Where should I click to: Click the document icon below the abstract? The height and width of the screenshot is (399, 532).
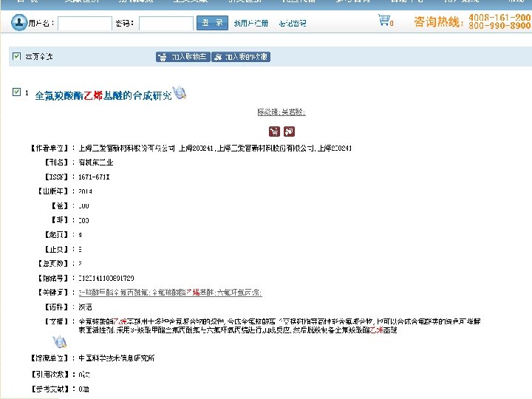(x=60, y=341)
